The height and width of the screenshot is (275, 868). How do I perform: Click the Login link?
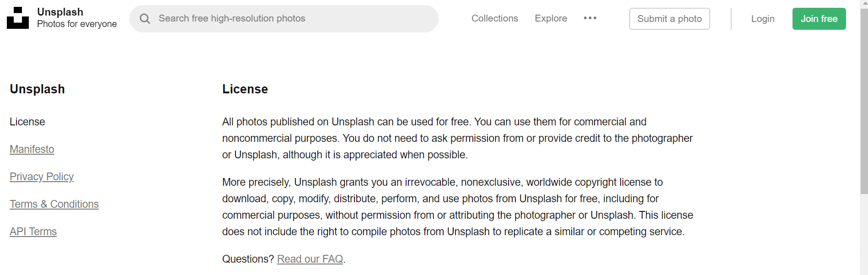click(763, 19)
